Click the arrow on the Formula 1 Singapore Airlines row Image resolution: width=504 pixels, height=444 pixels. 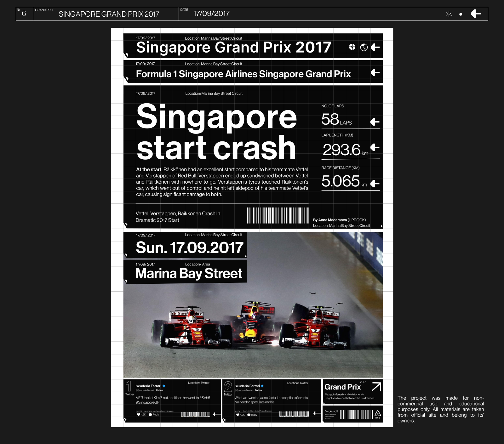[x=375, y=73]
